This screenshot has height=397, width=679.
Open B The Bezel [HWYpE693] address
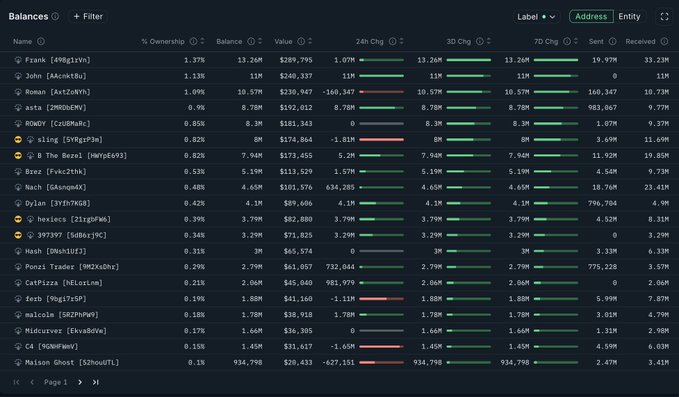click(x=82, y=156)
